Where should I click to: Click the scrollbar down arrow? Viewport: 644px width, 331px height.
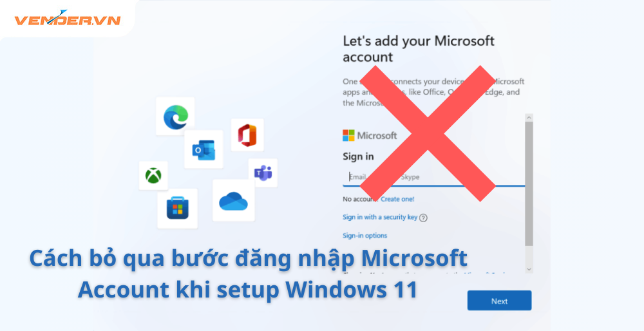pyautogui.click(x=529, y=269)
